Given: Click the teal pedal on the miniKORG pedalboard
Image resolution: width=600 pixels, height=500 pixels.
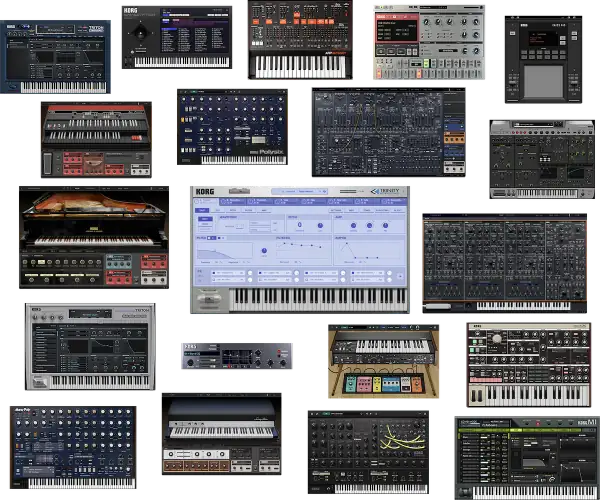Looking at the screenshot, I should [x=351, y=384].
